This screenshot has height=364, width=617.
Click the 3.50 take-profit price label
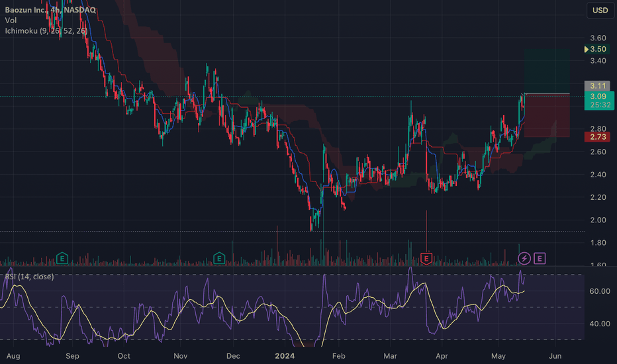[598, 49]
